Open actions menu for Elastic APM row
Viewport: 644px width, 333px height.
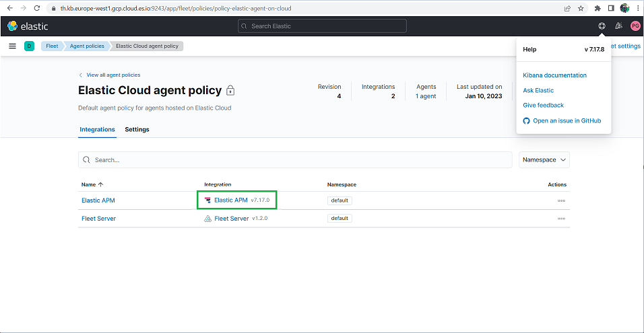(561, 200)
